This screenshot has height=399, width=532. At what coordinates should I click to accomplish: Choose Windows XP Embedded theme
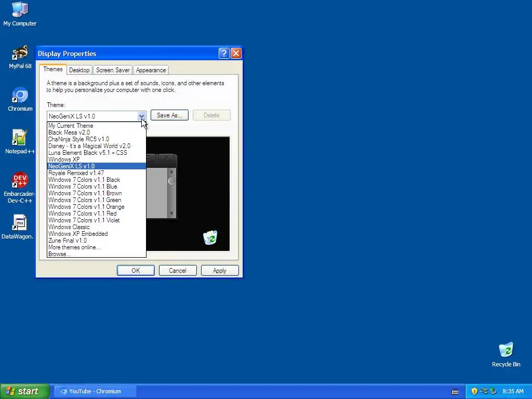96,234
